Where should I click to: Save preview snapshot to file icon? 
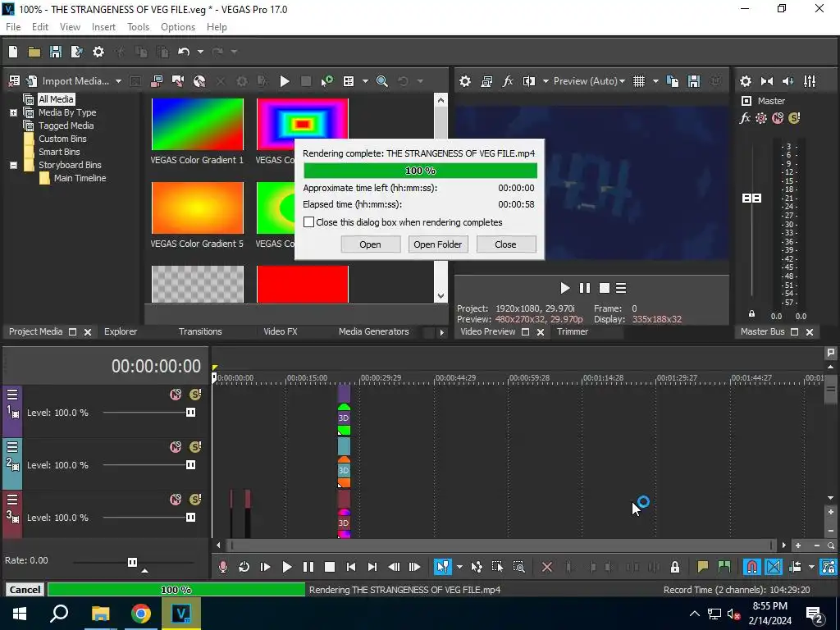[694, 81]
